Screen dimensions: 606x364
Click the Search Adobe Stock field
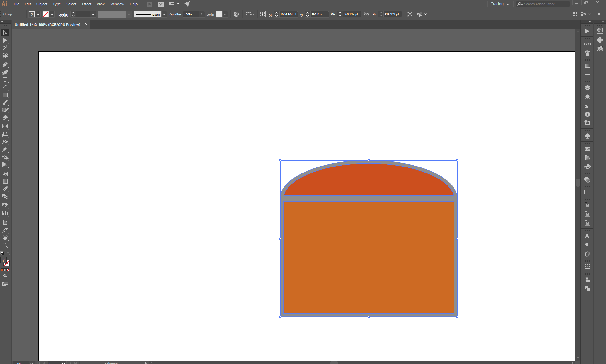click(x=543, y=4)
